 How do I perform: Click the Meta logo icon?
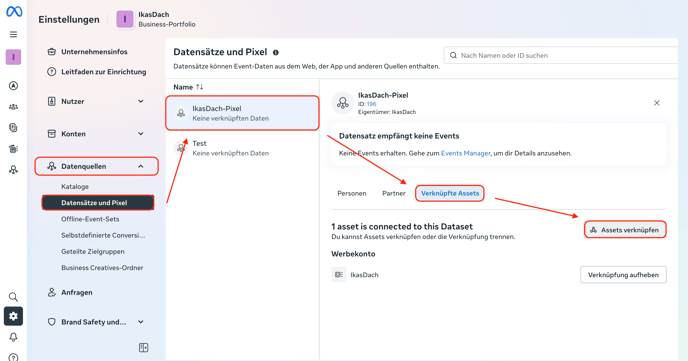click(x=14, y=12)
